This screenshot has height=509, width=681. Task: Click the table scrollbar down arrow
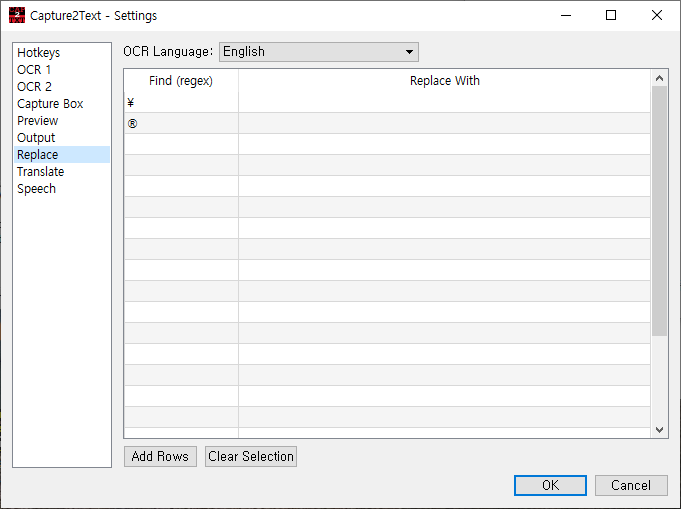(x=659, y=430)
